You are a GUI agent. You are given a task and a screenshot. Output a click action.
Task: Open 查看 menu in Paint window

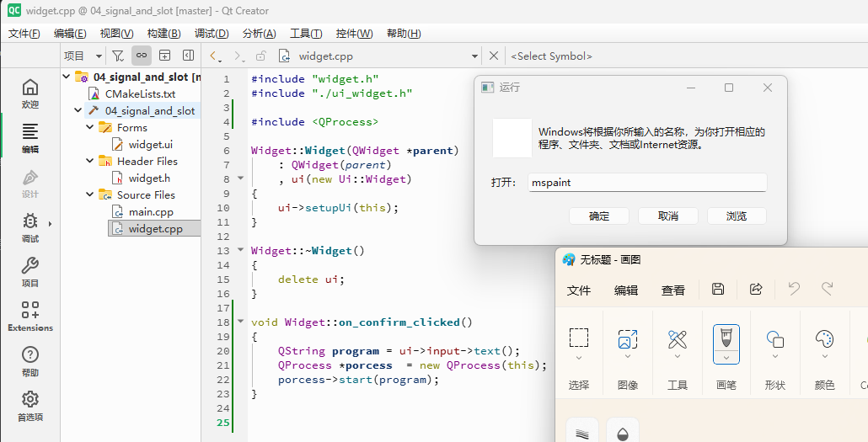673,290
